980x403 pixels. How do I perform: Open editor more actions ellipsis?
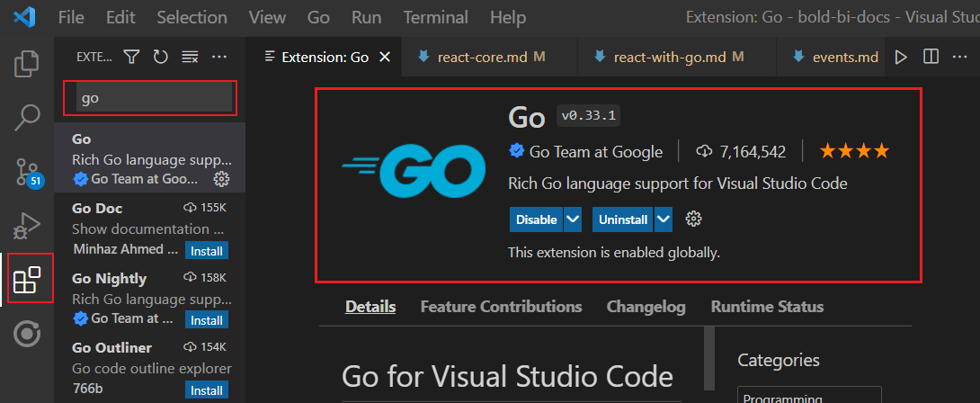click(959, 57)
